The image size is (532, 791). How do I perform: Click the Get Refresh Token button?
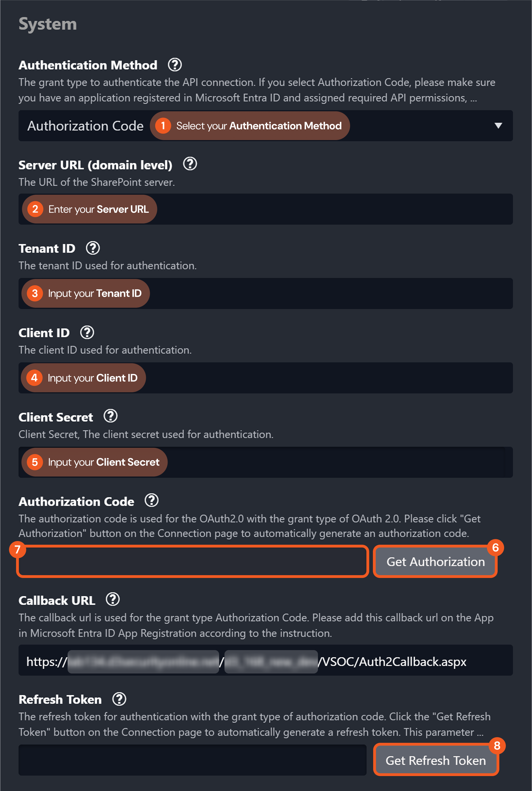coord(436,761)
